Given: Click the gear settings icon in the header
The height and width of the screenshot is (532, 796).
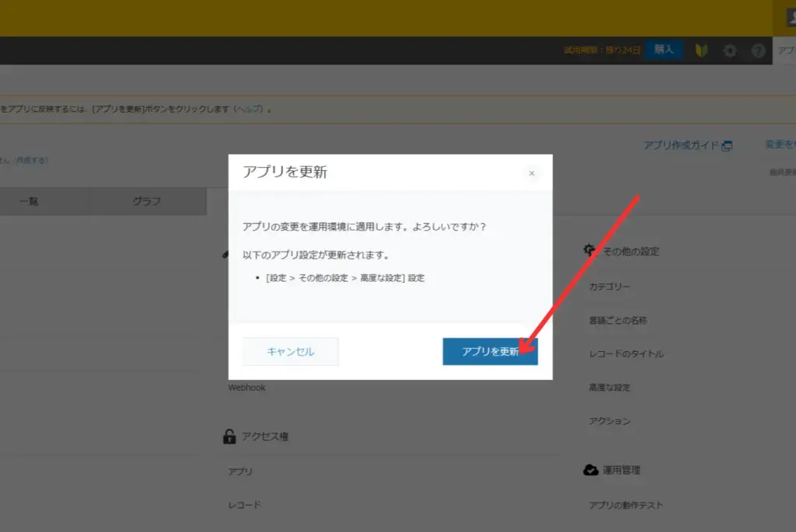Looking at the screenshot, I should (x=729, y=50).
